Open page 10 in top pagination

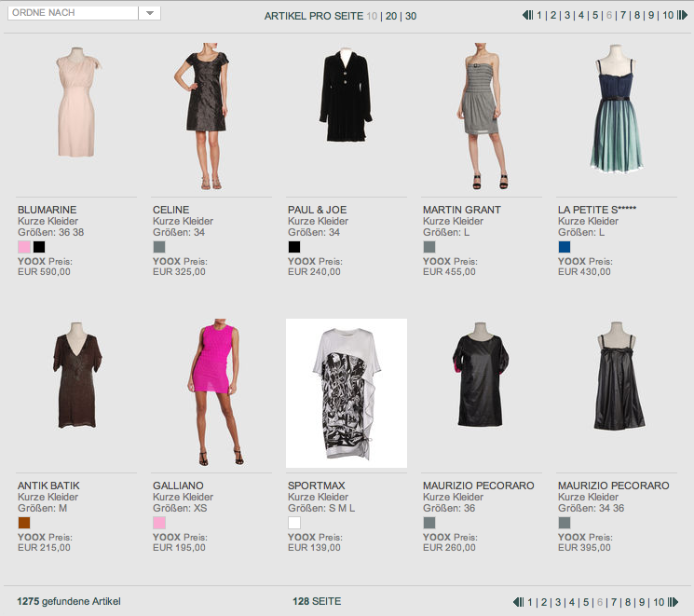tap(668, 15)
